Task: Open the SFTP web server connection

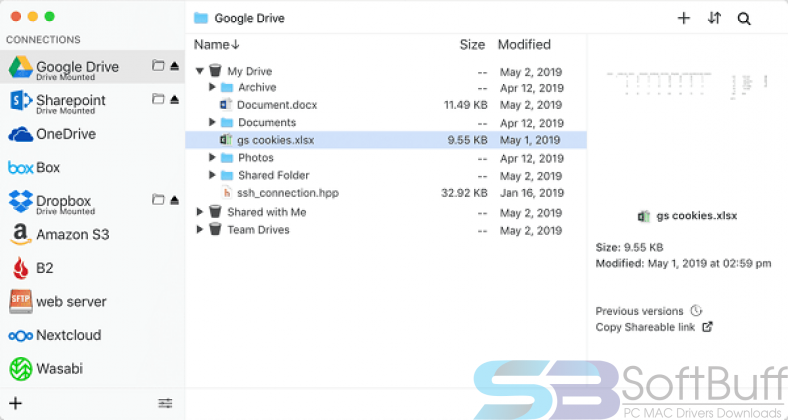Action: (92, 301)
